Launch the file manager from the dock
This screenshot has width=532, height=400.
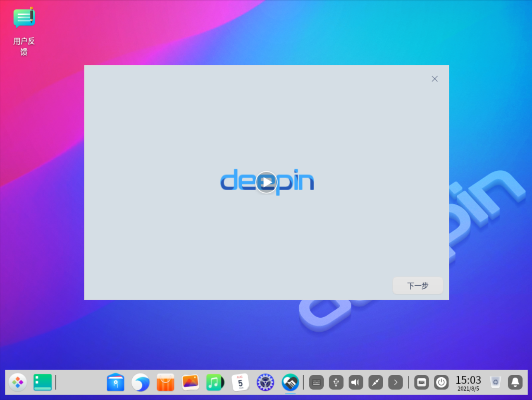(x=115, y=382)
